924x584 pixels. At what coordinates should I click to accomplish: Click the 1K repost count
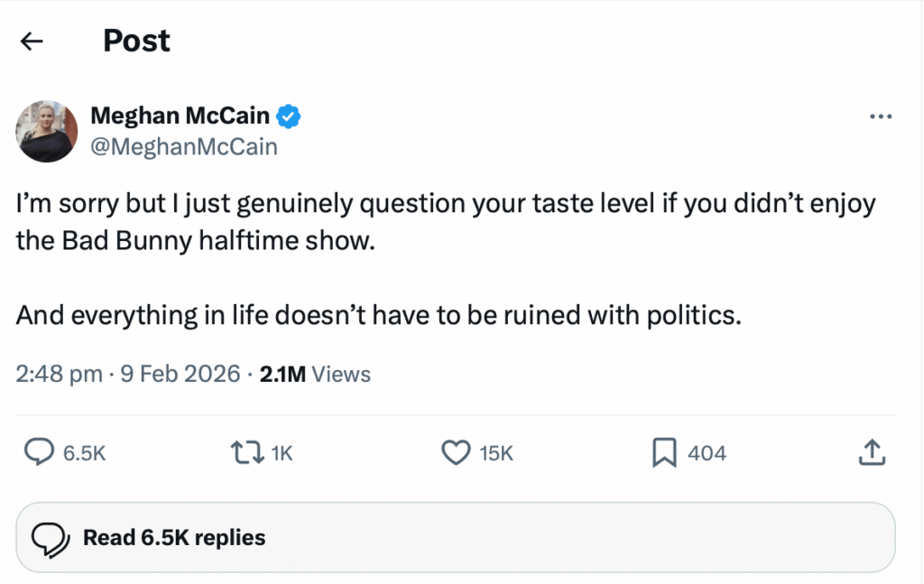tap(282, 453)
